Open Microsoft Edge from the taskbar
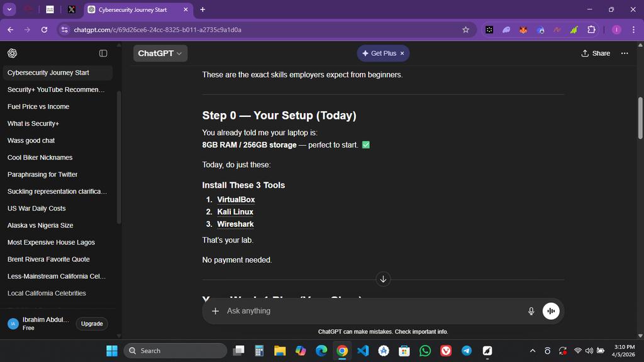 click(x=321, y=351)
